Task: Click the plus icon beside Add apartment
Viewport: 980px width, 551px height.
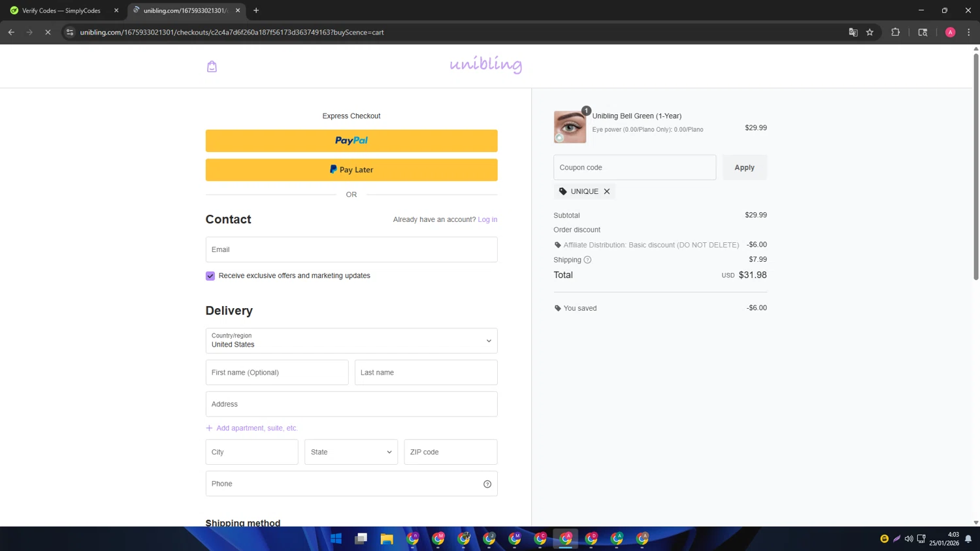Action: click(x=209, y=428)
